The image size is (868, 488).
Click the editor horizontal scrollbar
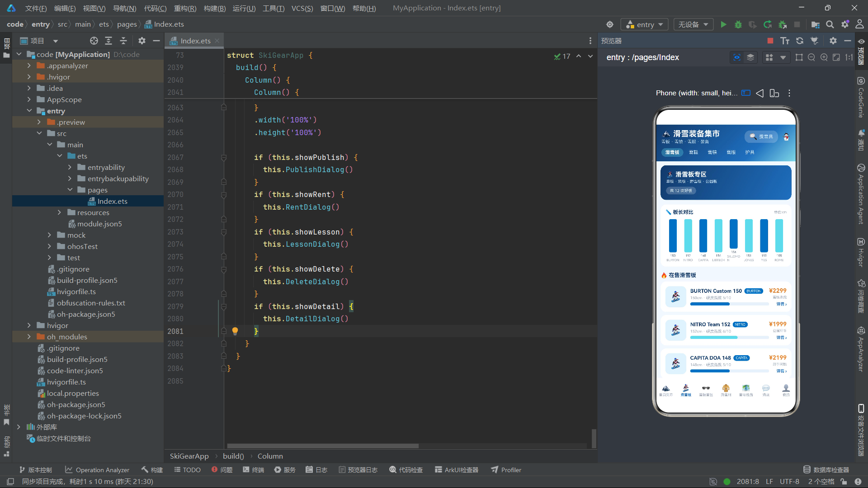point(322,446)
